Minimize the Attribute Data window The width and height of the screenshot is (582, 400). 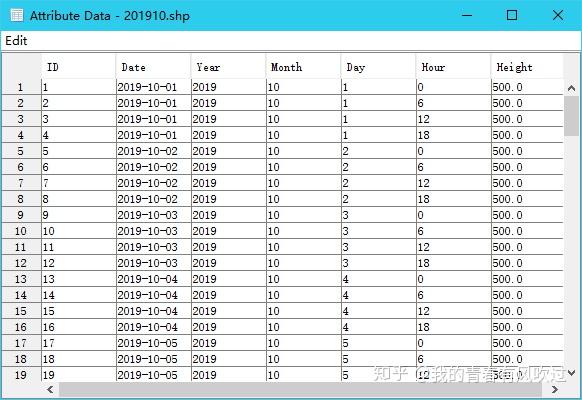pyautogui.click(x=467, y=15)
